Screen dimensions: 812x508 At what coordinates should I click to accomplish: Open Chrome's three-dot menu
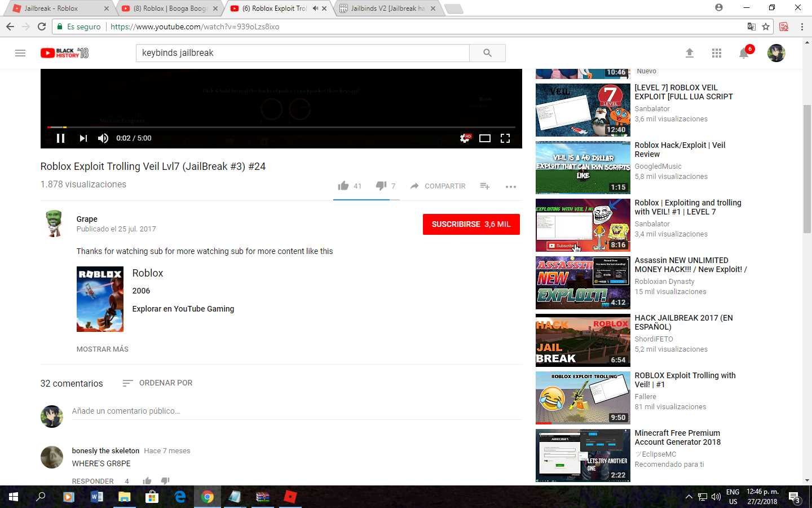tap(802, 27)
